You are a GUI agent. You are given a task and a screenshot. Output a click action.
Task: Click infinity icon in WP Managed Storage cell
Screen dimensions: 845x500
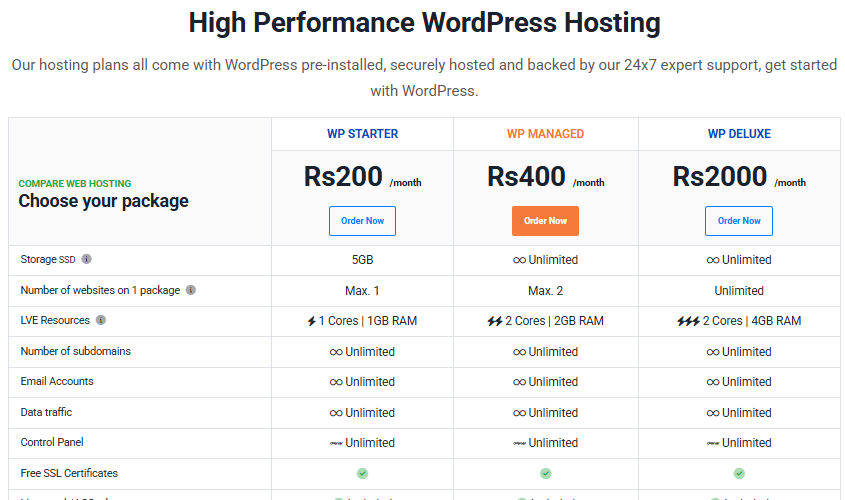click(x=520, y=260)
